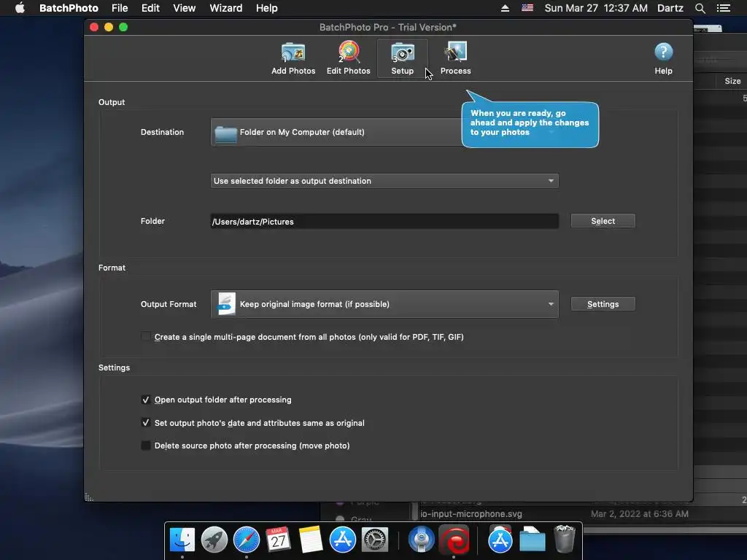747x560 pixels.
Task: Open Notes from the Dock
Action: click(310, 540)
